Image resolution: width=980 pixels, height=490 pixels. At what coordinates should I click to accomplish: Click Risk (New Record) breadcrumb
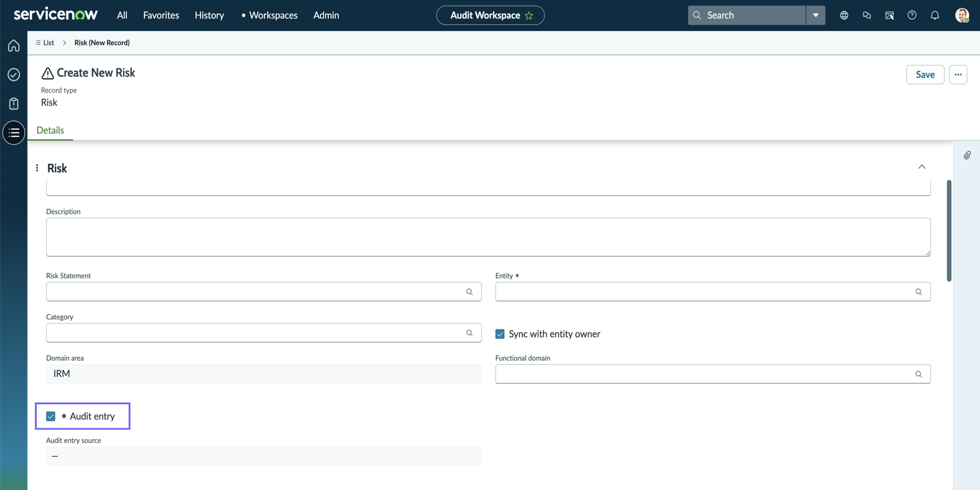(102, 43)
